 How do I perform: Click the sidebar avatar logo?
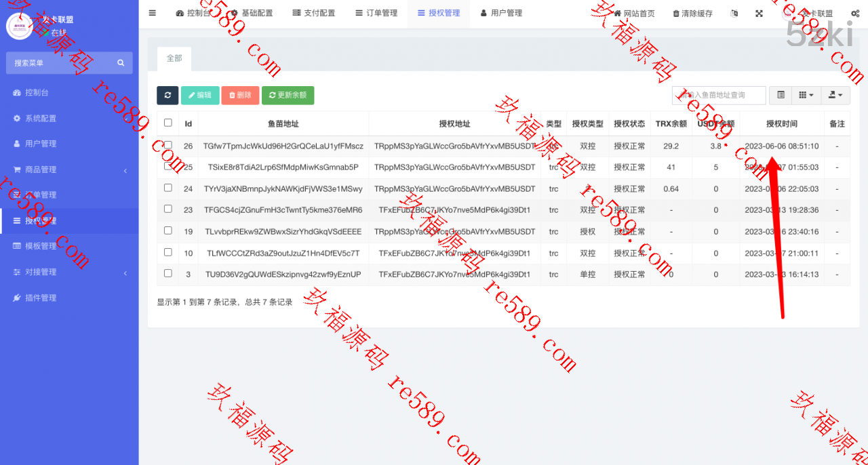(20, 26)
